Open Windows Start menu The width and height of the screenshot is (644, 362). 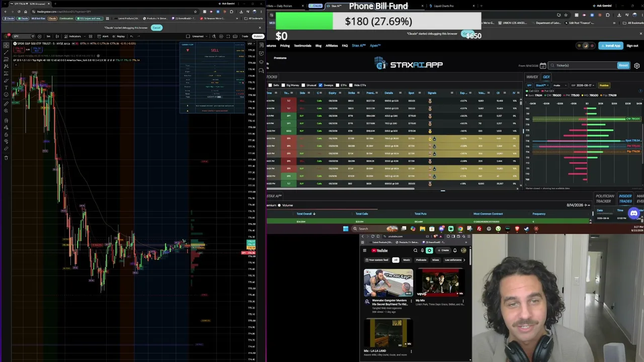[x=346, y=229]
